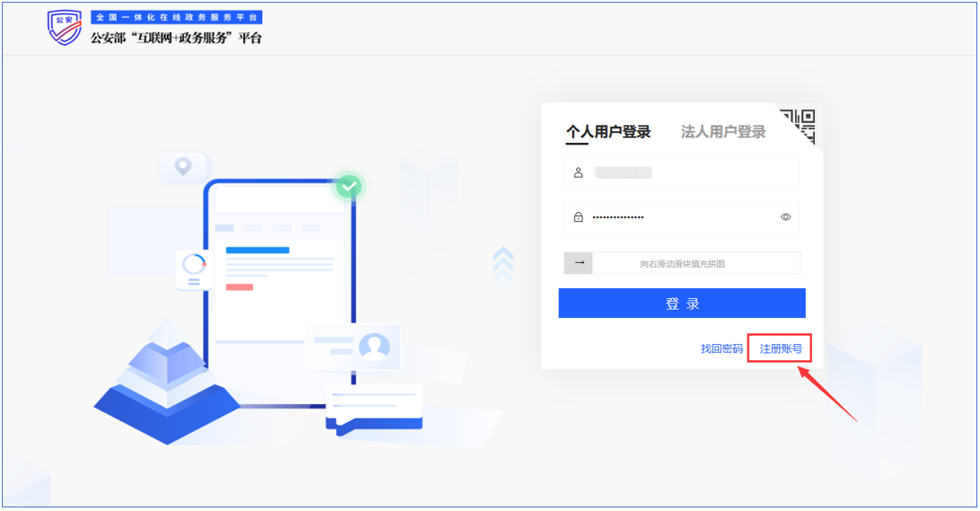Viewport: 980px width, 511px height.
Task: Click the slider arrow handle for verification
Action: pos(579,263)
